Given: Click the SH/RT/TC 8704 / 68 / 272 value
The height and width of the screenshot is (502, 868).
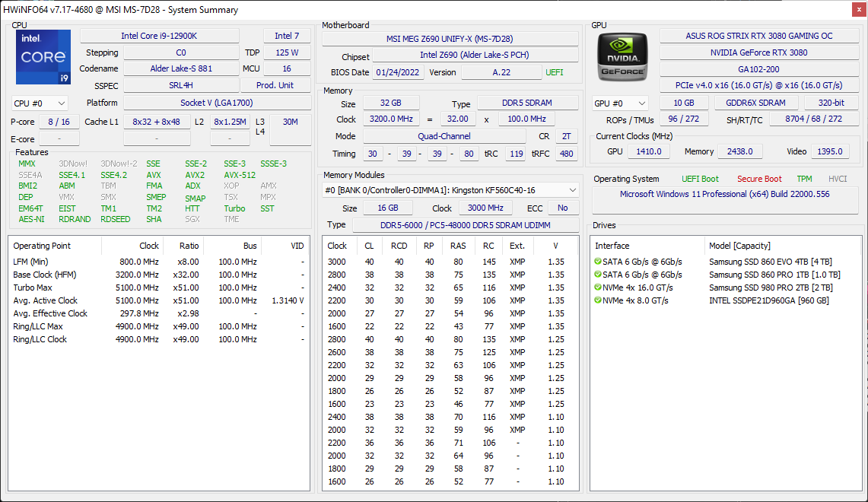Looking at the screenshot, I should 814,119.
